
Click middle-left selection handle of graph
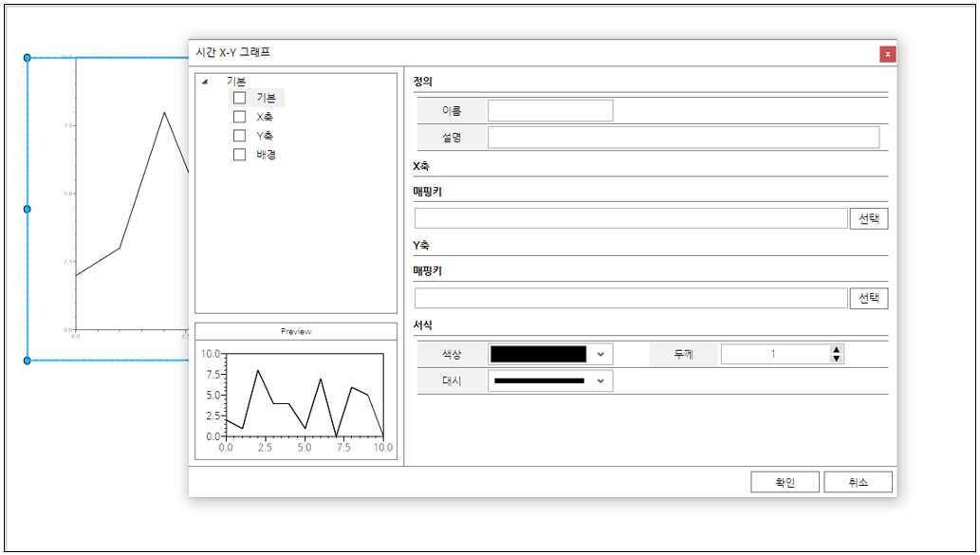(x=27, y=209)
